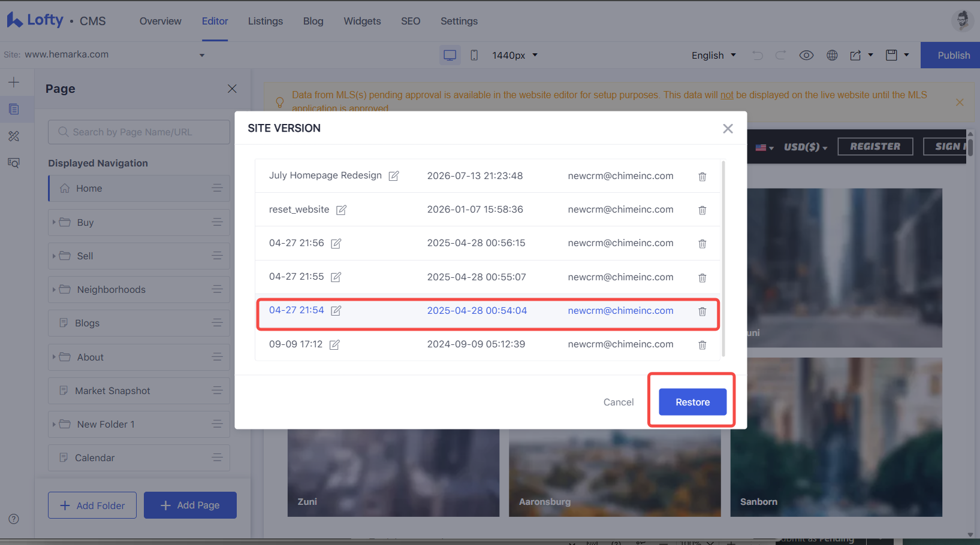Screen dimensions: 980x545
Task: Click the save disk icon
Action: [x=892, y=55]
